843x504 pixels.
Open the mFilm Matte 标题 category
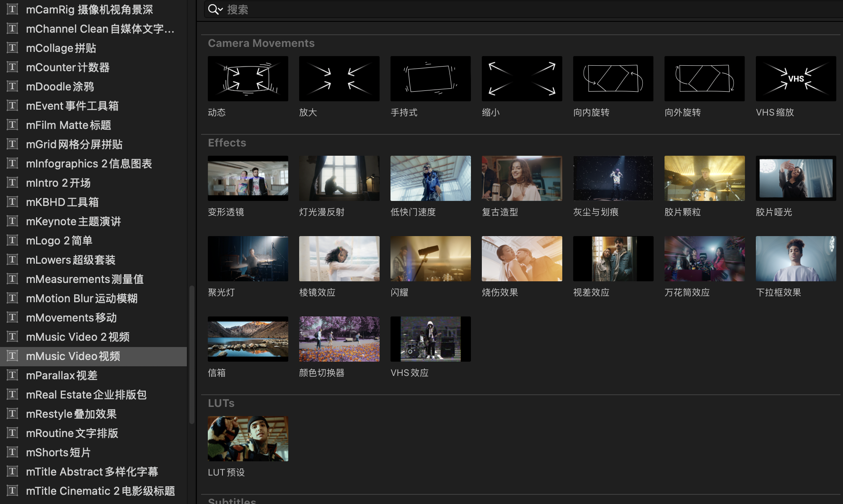click(x=93, y=125)
